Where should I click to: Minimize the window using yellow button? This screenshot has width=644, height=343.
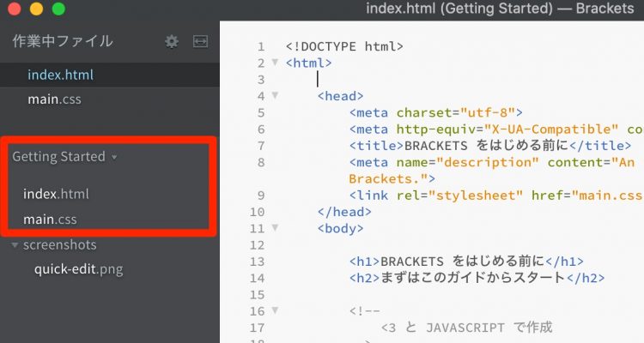(36, 9)
